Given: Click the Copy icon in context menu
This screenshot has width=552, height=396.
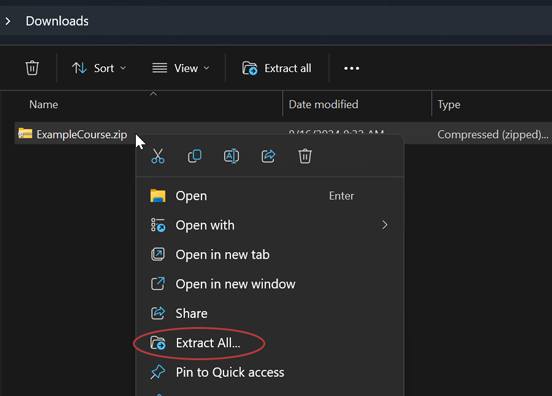Looking at the screenshot, I should [195, 156].
